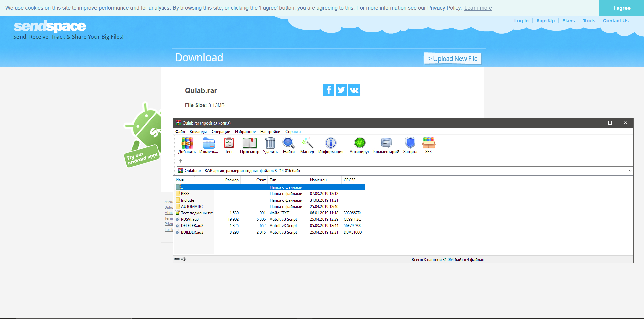644x319 pixels.
Task: Click the Delete (Удалить) trash icon
Action: coord(270,143)
